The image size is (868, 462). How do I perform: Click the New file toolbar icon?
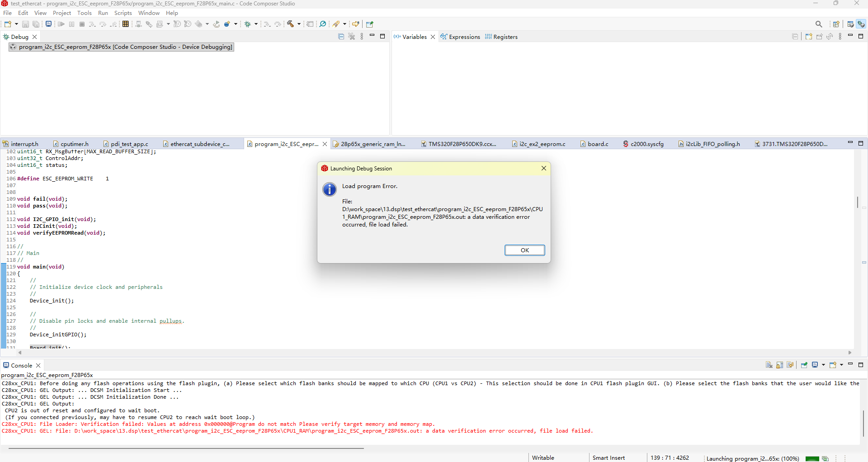click(8, 24)
